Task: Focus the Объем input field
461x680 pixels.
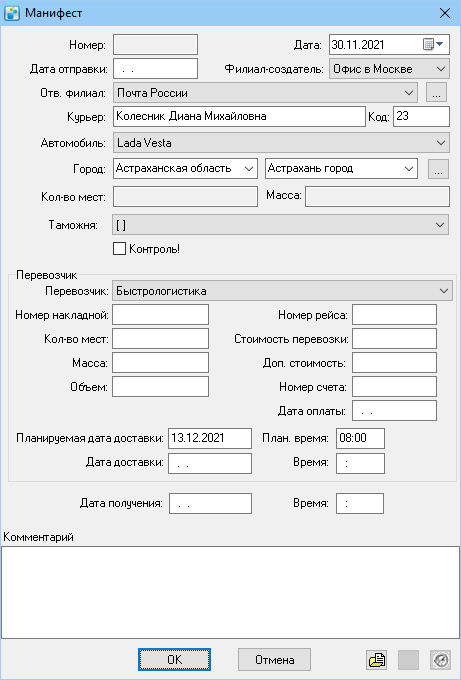Action: 160,386
